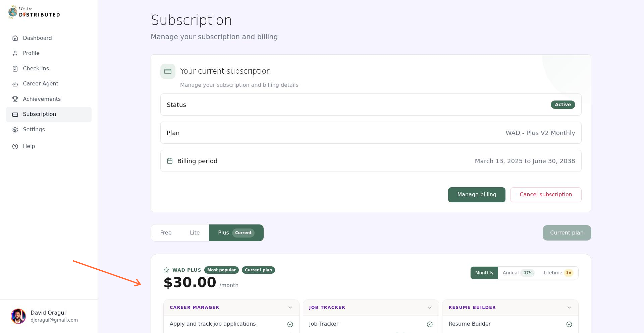Switch to the Free plan tab
This screenshot has height=333, width=644.
point(166,233)
